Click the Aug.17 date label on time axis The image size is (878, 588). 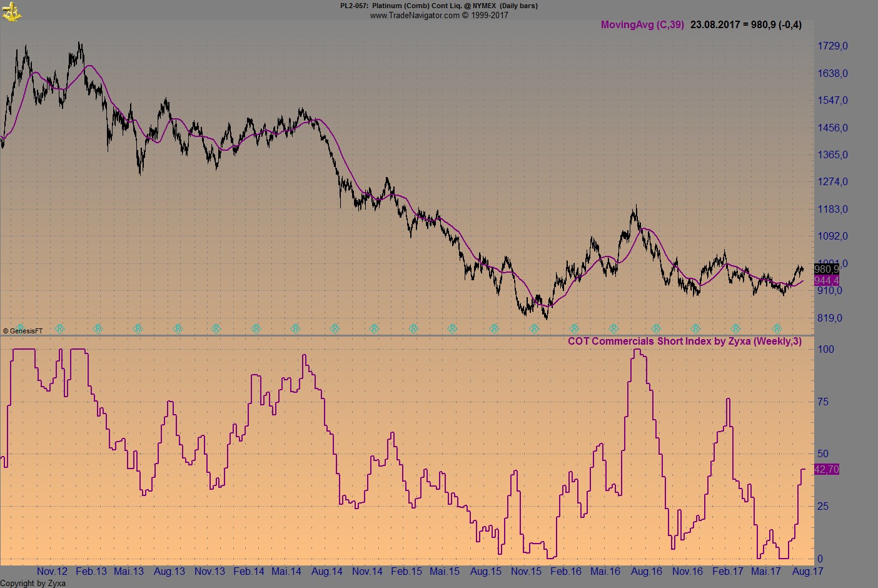pos(807,571)
